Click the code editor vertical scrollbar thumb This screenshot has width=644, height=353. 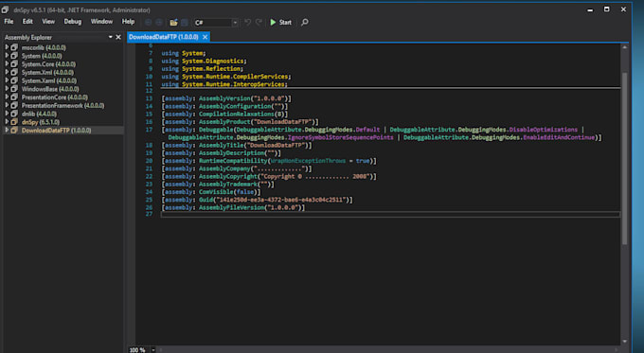pos(624,159)
